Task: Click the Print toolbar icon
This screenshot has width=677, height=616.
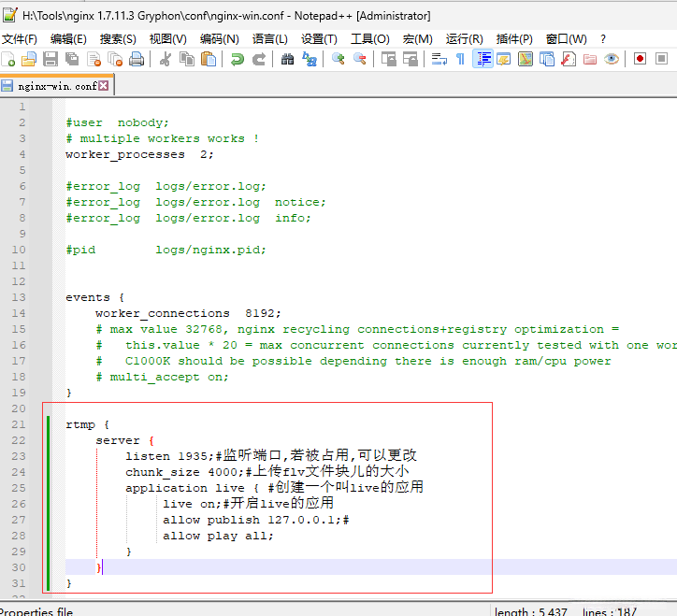Action: (x=137, y=59)
